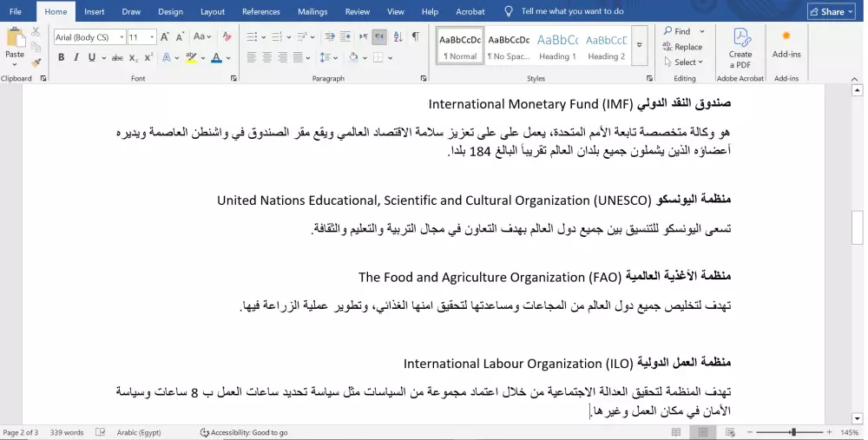
Task: Open the Mailings tab
Action: coord(312,11)
